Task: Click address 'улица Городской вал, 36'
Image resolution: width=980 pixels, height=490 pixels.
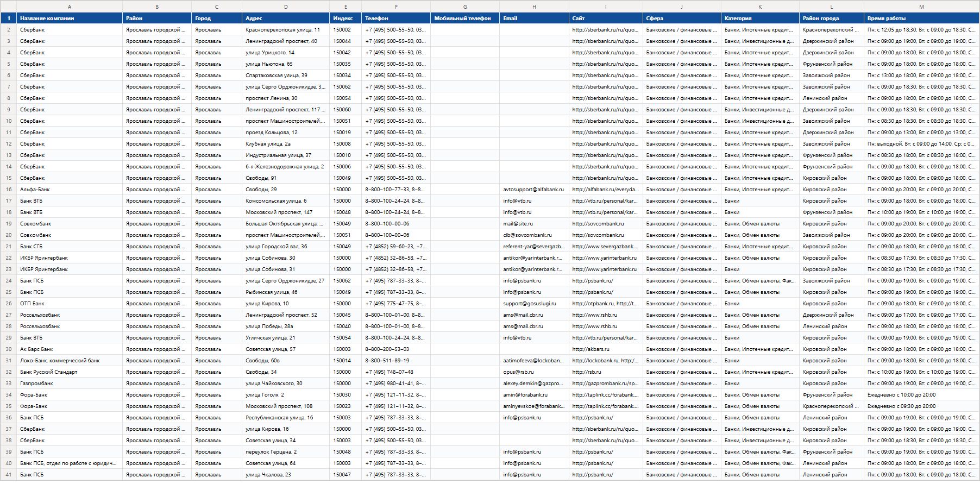Action: click(286, 247)
